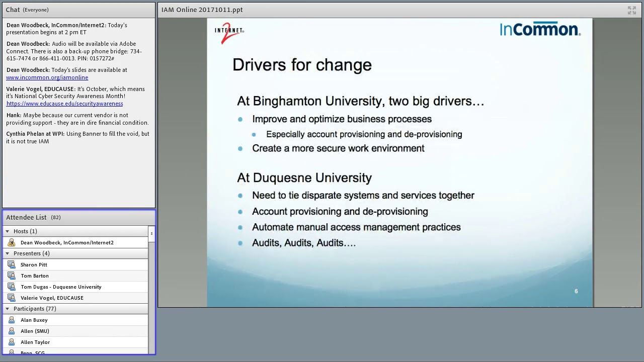Click the participant icon beside Allen Taylor

click(12, 342)
